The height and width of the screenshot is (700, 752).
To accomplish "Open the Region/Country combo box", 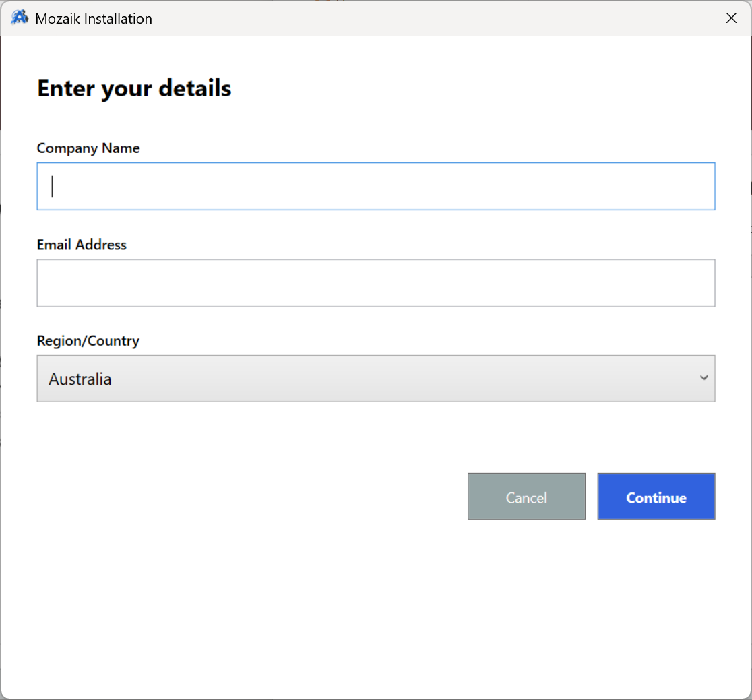I will coord(375,379).
